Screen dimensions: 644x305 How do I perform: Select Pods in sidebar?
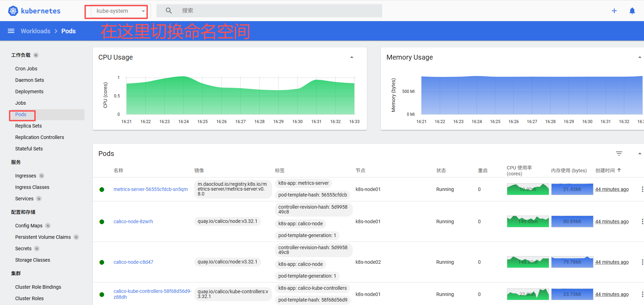[21, 114]
